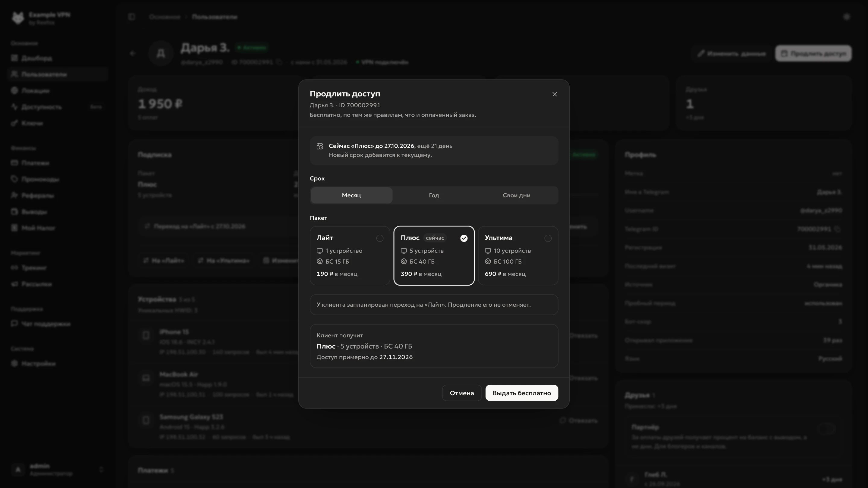Click the сейчас badge on Плюс card
Viewport: 868px width, 488px height.
point(435,238)
